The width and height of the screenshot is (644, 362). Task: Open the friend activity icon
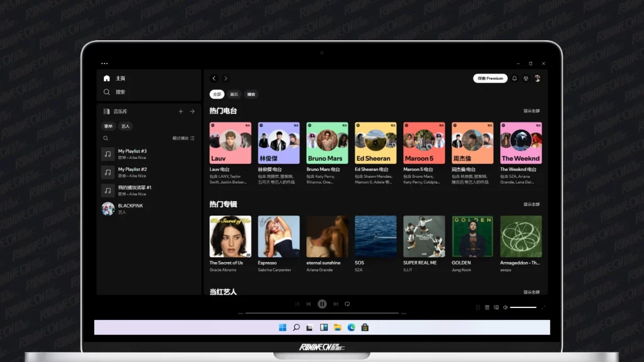[526, 79]
